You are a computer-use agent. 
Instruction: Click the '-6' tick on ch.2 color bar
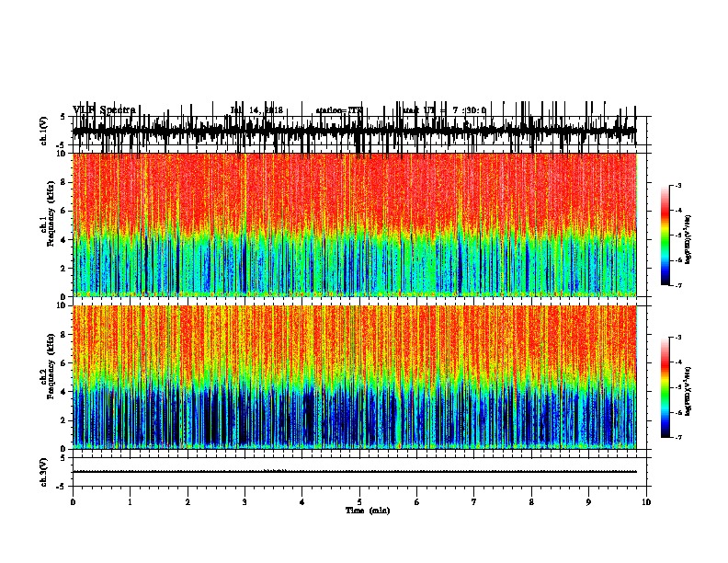point(677,412)
